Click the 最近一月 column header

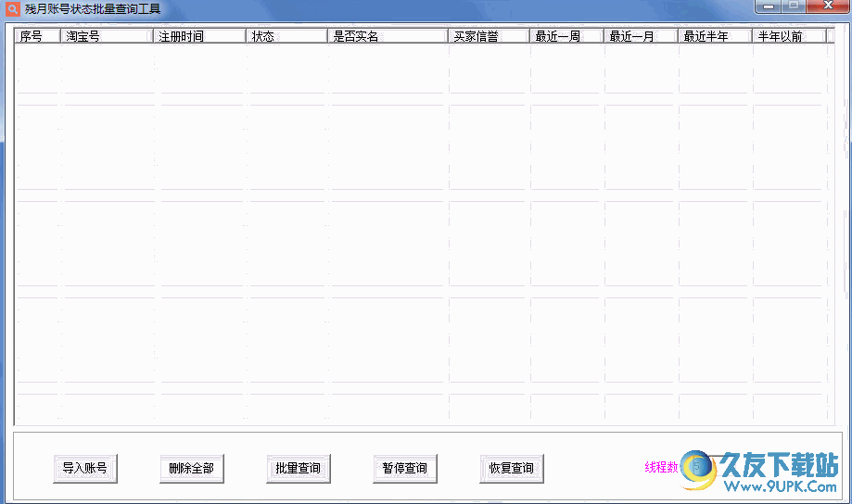tap(641, 36)
